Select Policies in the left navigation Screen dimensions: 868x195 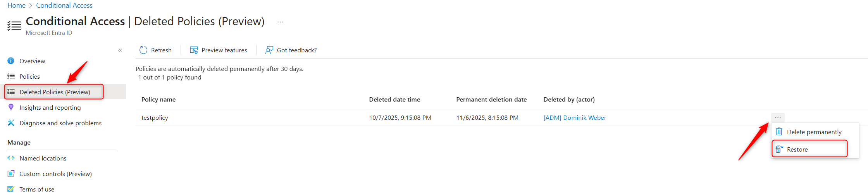pos(29,76)
